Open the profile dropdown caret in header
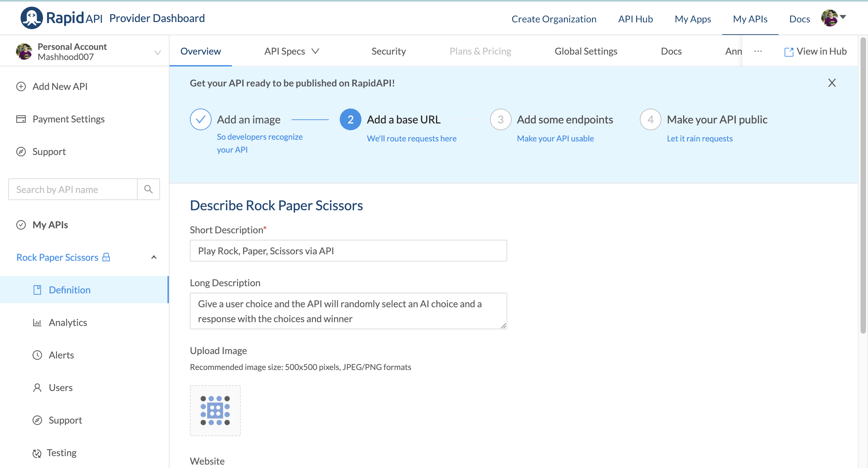This screenshot has height=468, width=868. pos(843,17)
